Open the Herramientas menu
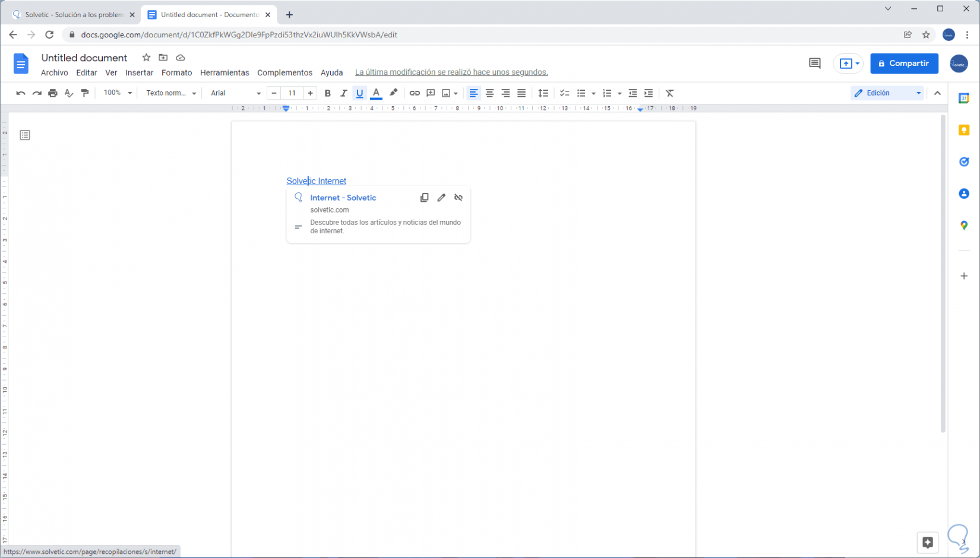This screenshot has width=980, height=558. [225, 72]
